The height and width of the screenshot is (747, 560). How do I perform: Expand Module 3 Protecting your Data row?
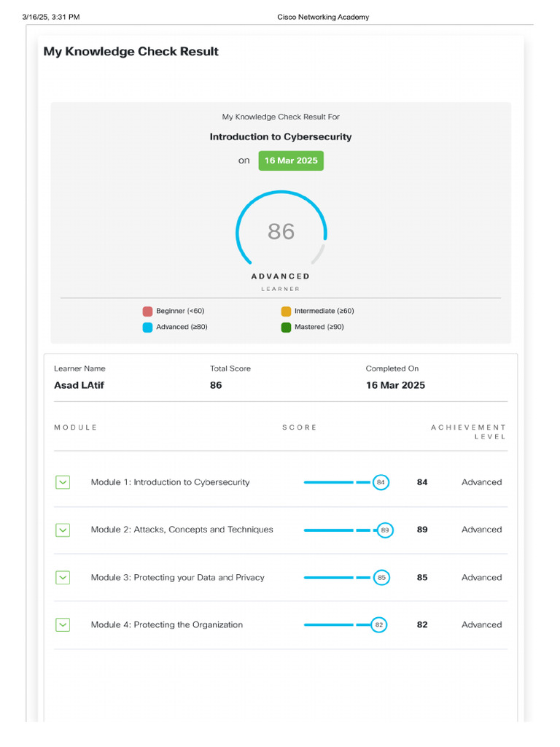tap(63, 577)
